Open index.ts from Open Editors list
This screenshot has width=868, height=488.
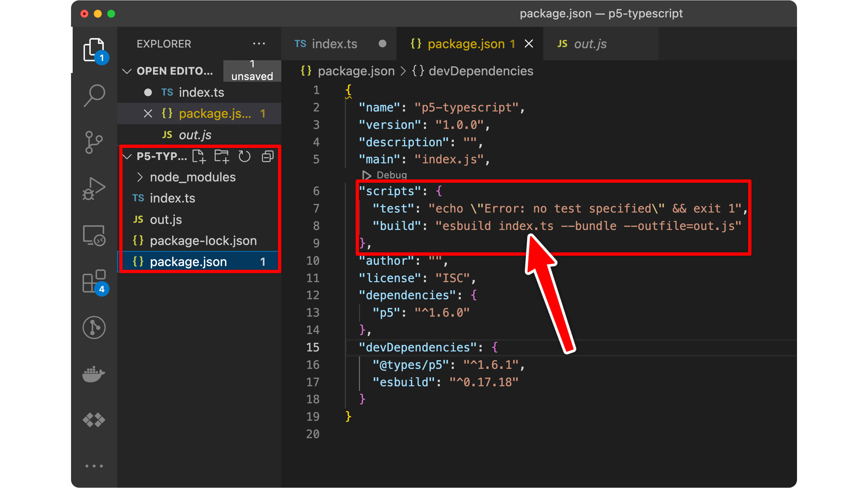tap(201, 92)
